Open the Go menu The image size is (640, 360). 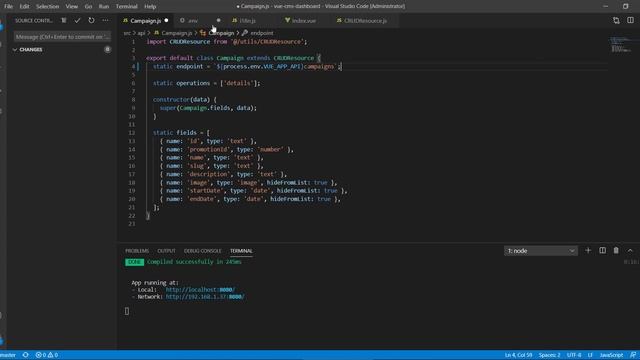pos(88,7)
